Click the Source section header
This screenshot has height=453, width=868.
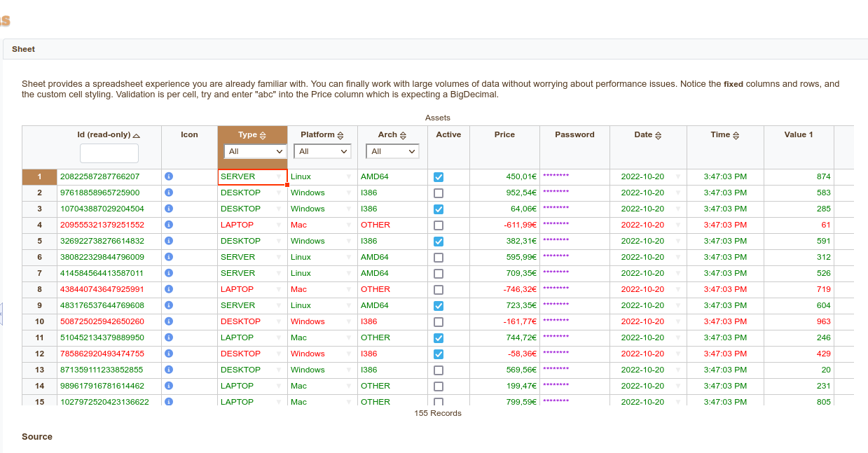(x=37, y=436)
